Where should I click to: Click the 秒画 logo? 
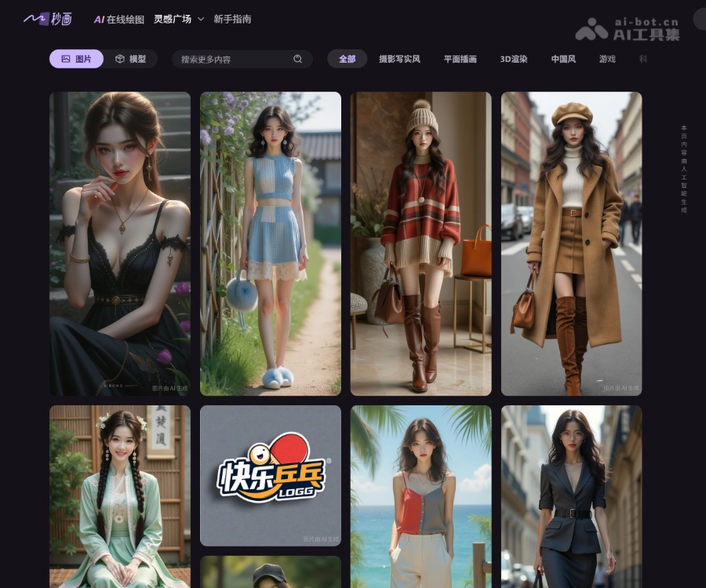(x=48, y=19)
